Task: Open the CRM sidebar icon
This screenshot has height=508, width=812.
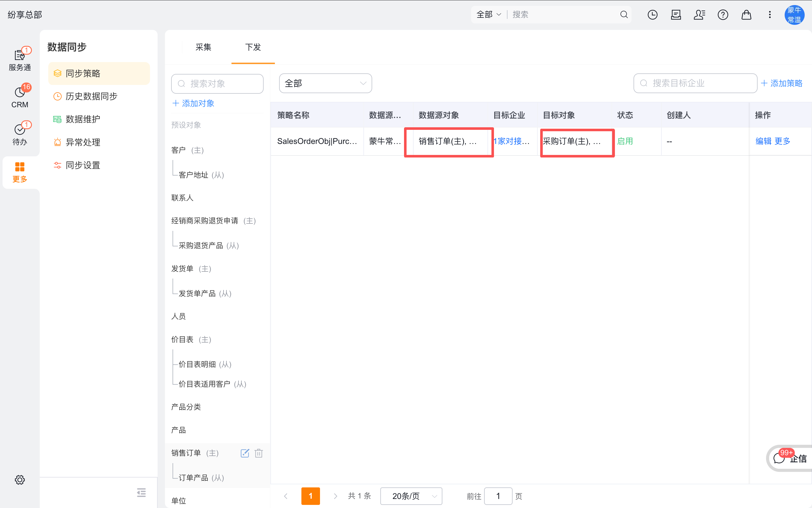Action: tap(19, 97)
